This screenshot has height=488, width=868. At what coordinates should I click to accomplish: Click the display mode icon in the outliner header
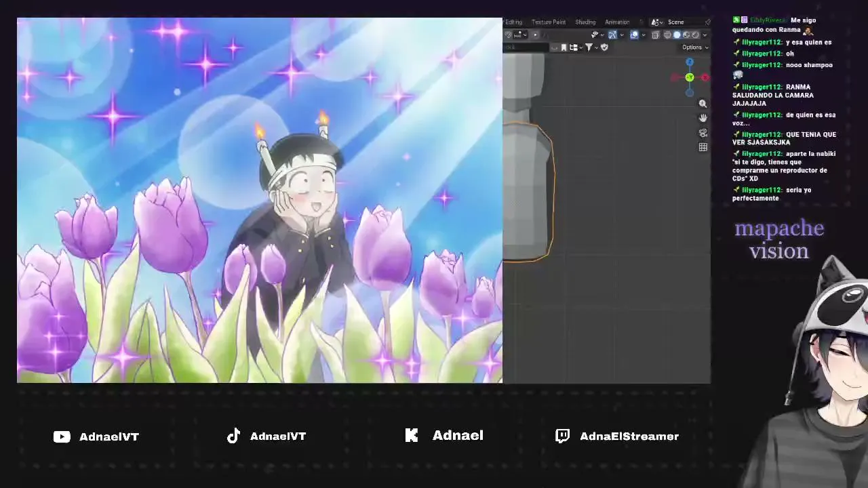[x=574, y=47]
